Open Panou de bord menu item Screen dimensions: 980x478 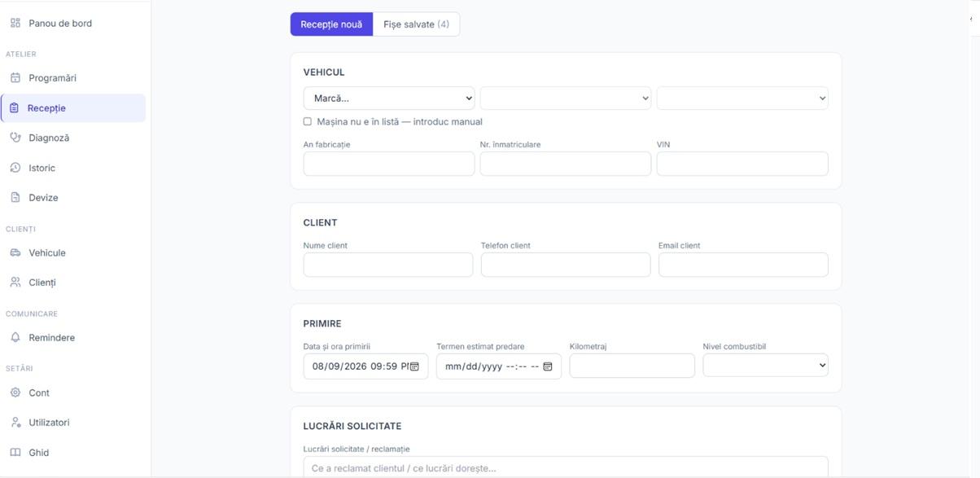[73, 23]
